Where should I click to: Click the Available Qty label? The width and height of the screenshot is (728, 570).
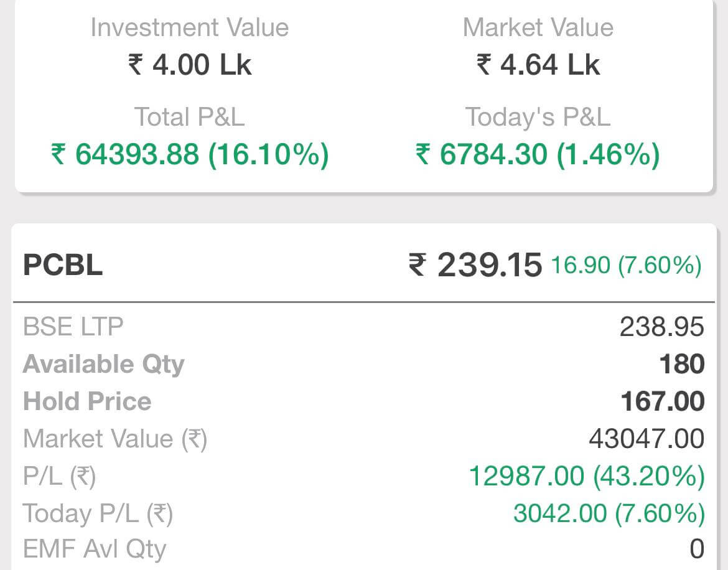[x=103, y=364]
